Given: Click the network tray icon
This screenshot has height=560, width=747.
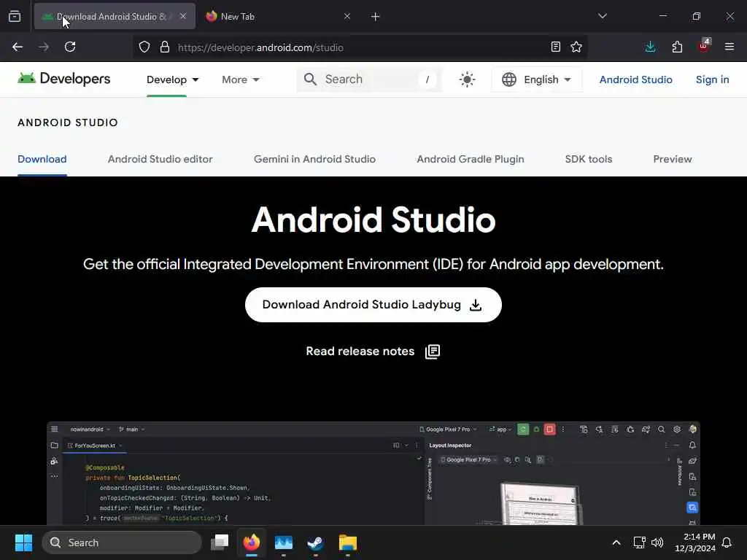Looking at the screenshot, I should (639, 542).
